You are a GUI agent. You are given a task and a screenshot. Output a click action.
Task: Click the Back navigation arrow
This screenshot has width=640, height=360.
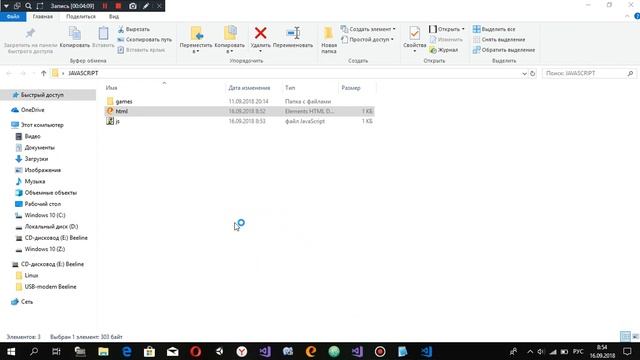click(x=9, y=73)
